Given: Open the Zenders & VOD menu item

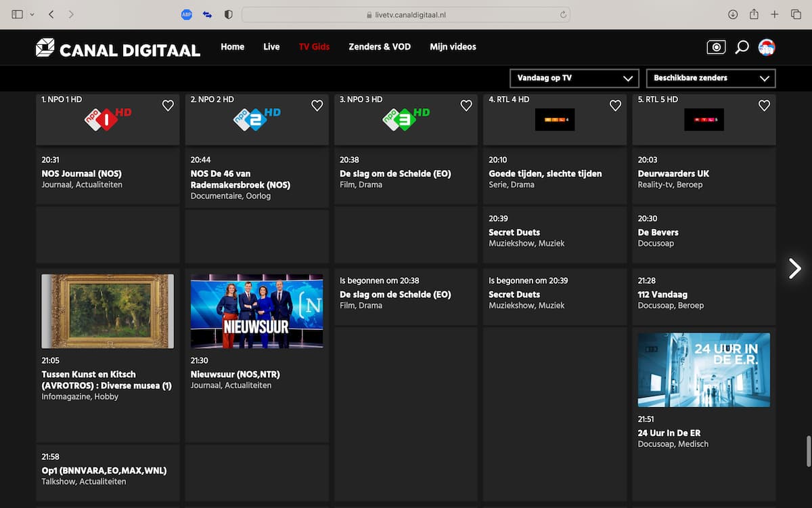Looking at the screenshot, I should click(380, 47).
